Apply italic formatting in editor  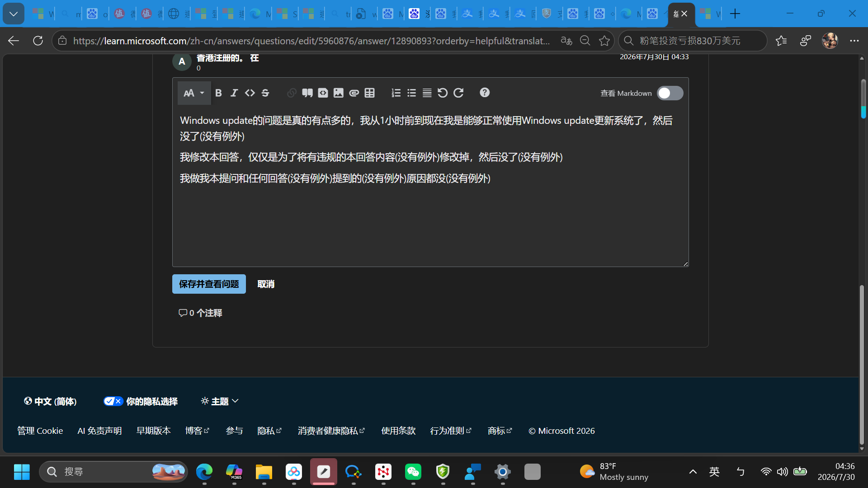pos(234,93)
